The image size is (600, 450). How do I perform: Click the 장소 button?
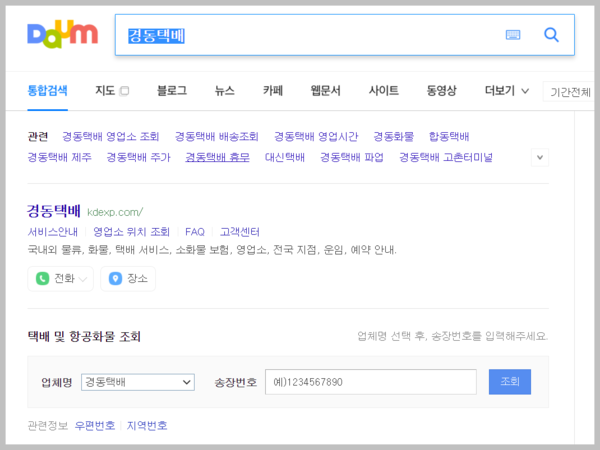click(x=128, y=279)
